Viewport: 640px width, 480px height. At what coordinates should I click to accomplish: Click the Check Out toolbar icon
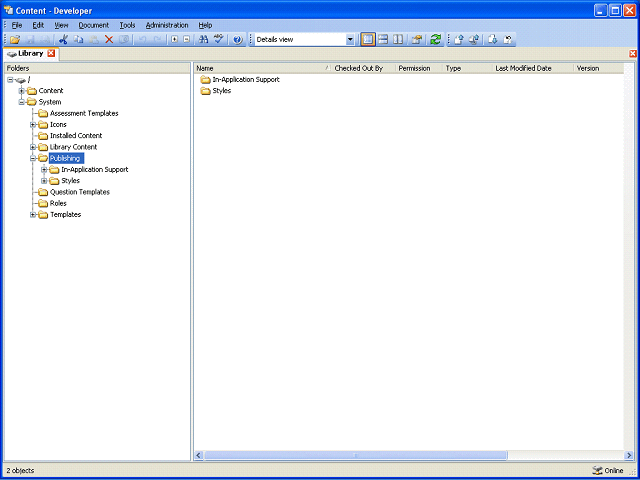coord(493,40)
